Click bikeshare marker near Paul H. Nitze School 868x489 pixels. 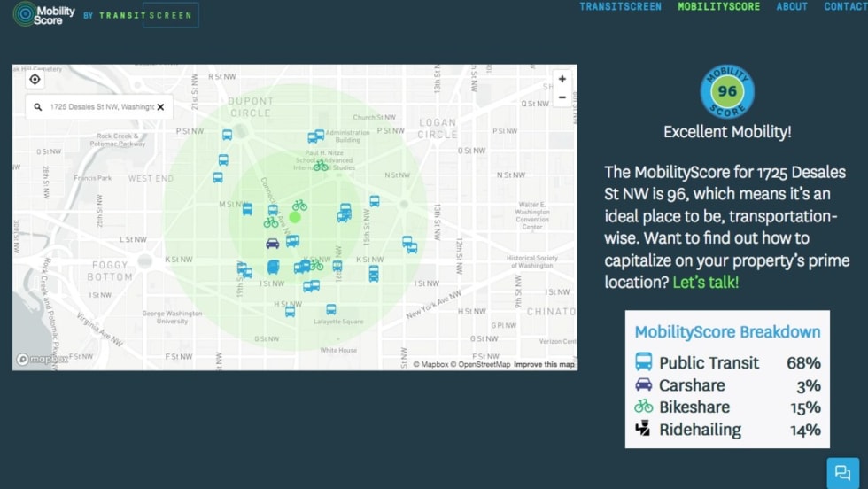tap(321, 166)
